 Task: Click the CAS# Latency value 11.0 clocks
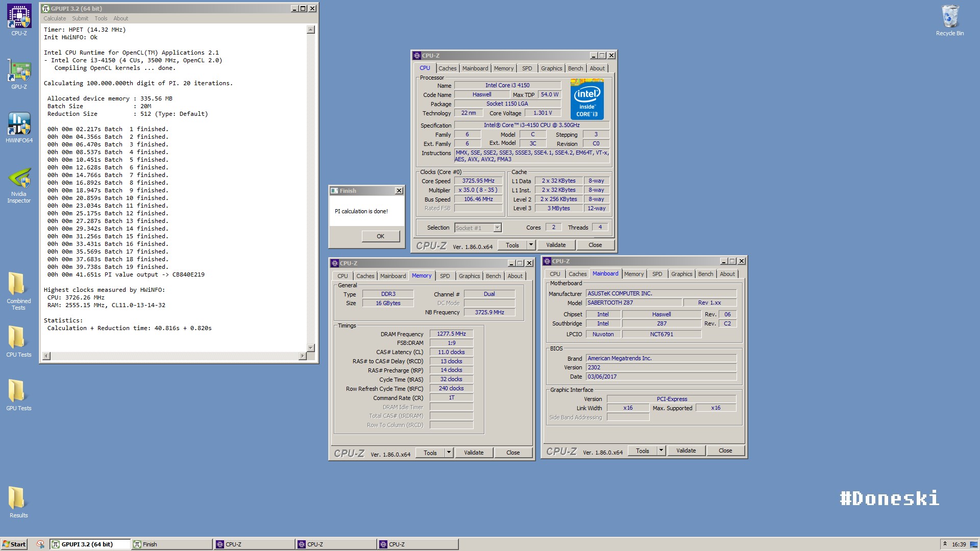(451, 352)
